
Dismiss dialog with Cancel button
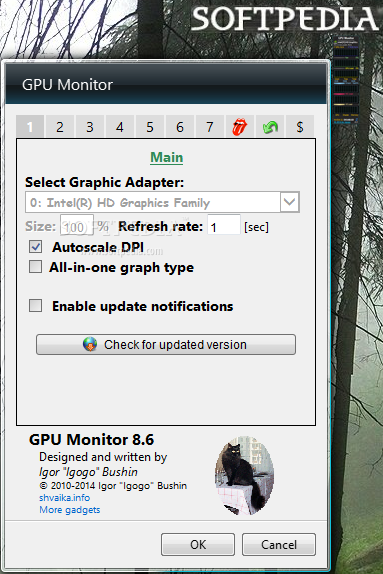click(x=279, y=544)
